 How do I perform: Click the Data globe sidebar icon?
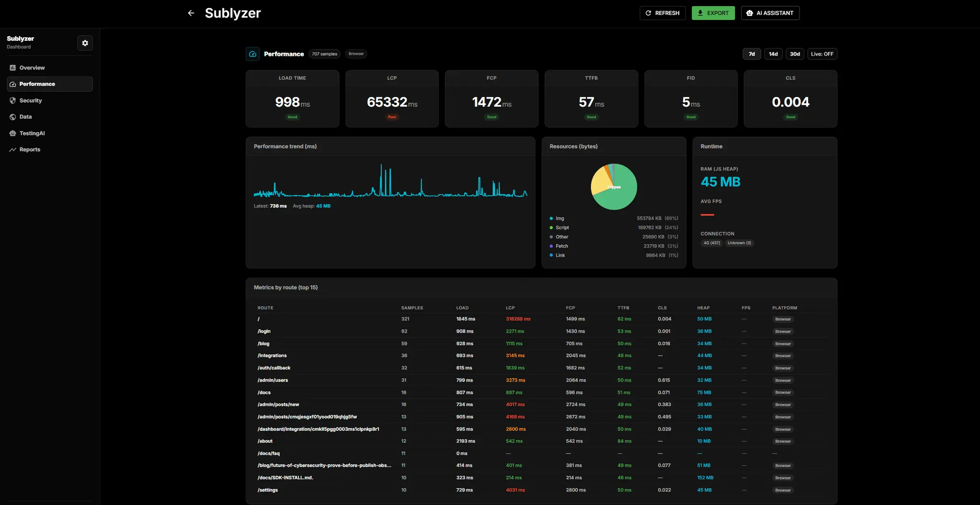[x=13, y=117]
